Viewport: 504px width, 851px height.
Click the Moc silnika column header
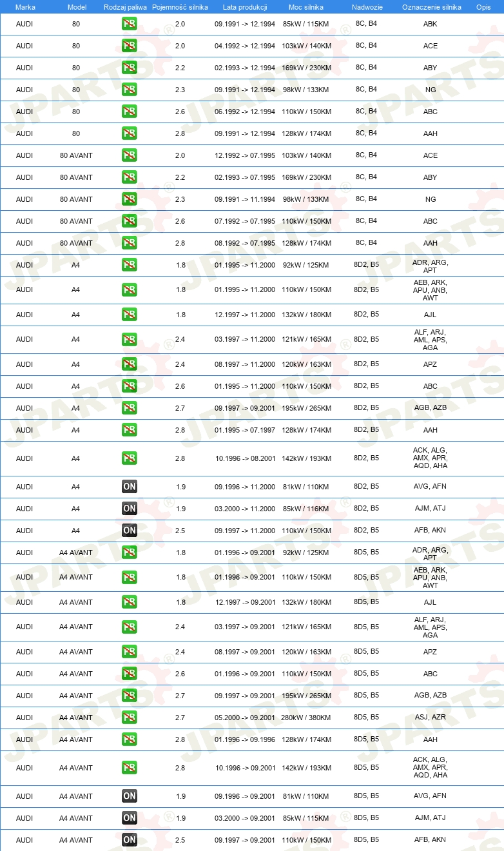307,6
